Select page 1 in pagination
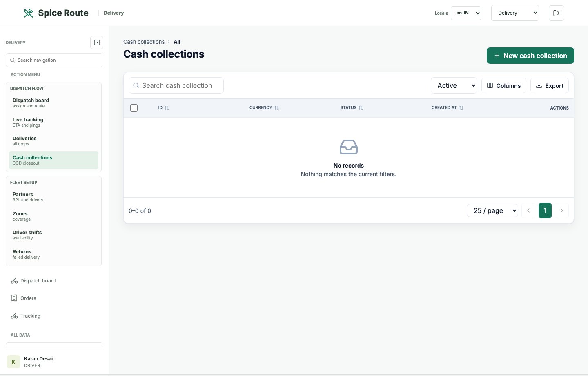This screenshot has height=376, width=588. coord(545,210)
